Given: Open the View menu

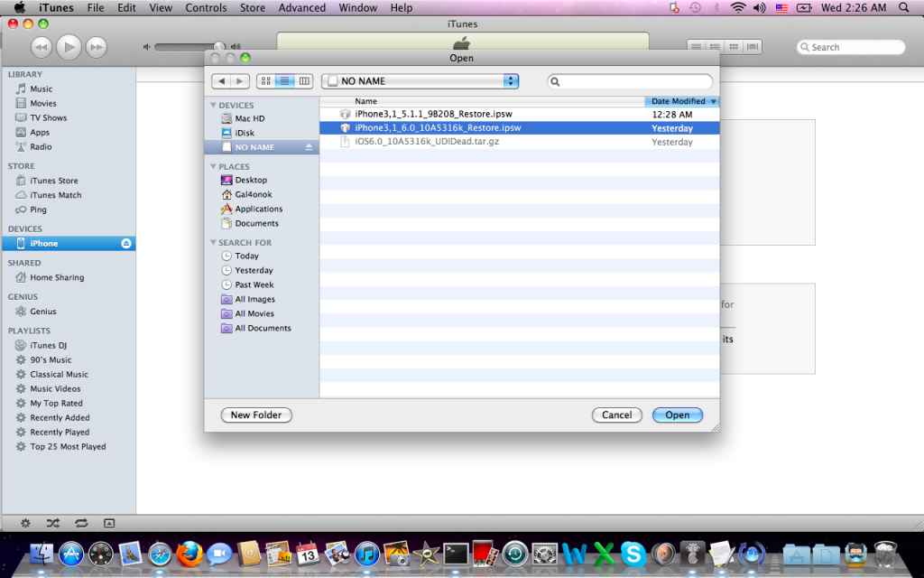Looking at the screenshot, I should click(x=161, y=7).
